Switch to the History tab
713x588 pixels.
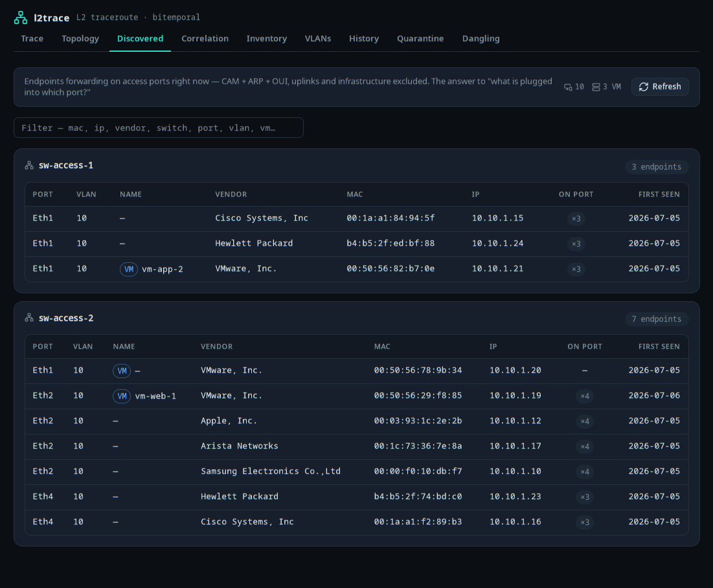tap(364, 39)
